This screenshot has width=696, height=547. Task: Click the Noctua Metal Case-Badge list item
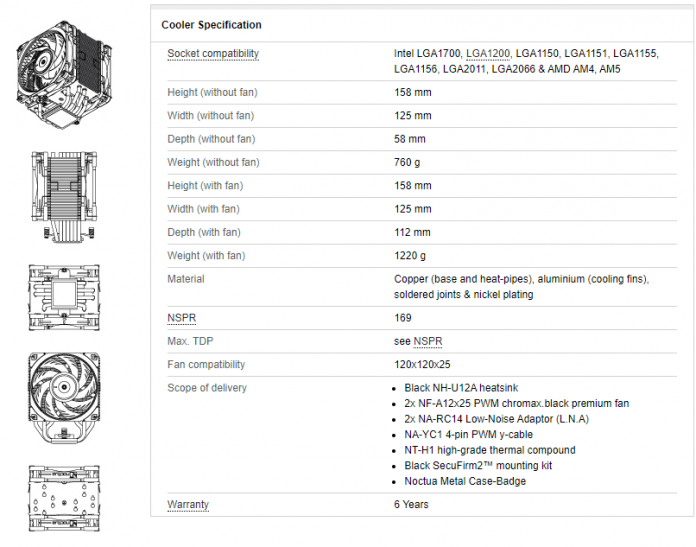pos(465,481)
